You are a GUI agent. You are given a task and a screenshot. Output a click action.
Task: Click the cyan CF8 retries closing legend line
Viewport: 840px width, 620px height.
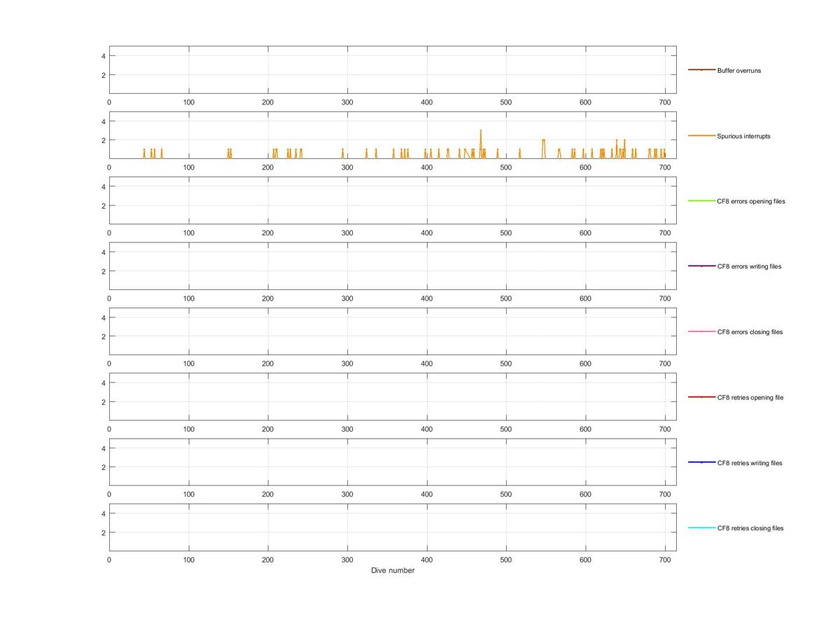click(x=701, y=528)
